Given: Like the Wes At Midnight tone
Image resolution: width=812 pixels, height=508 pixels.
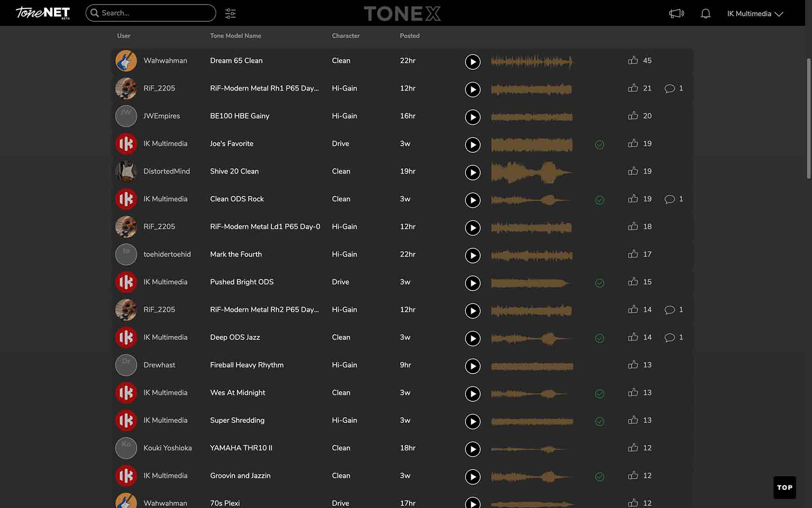Looking at the screenshot, I should (x=633, y=392).
